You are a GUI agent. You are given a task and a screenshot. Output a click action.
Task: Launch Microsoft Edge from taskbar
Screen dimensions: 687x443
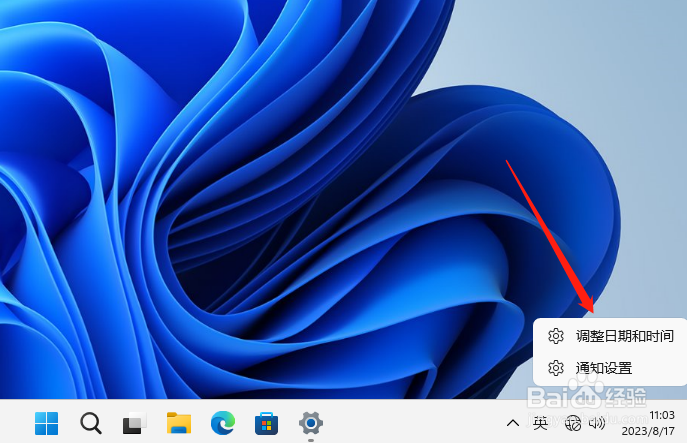point(223,423)
